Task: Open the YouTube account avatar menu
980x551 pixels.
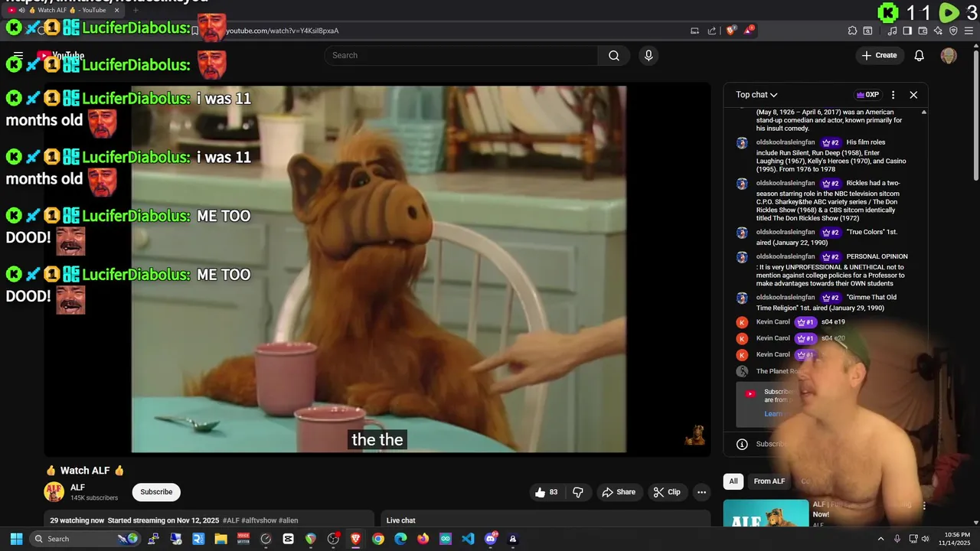Action: pyautogui.click(x=949, y=55)
